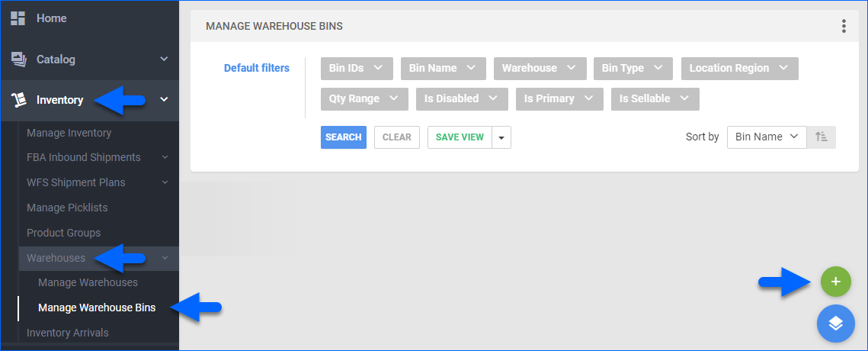Click the blue layers floating button
Screen dimensions: 868x351
(835, 324)
